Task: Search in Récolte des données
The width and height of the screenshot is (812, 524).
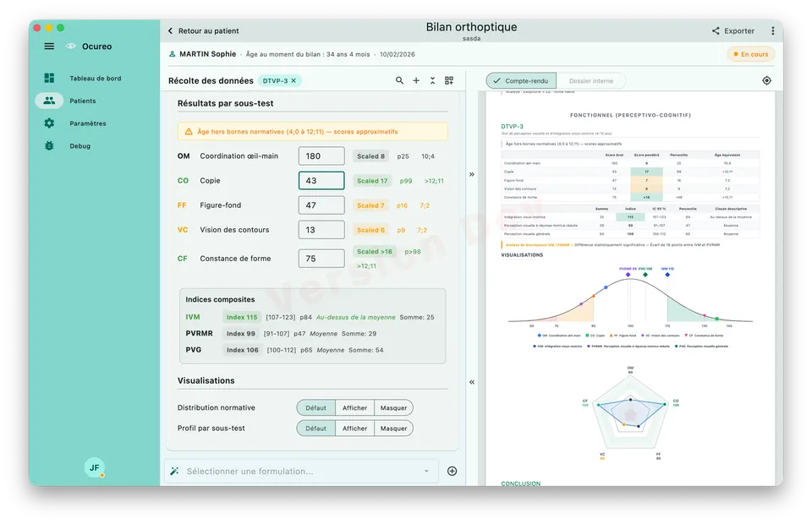Action: pos(399,80)
